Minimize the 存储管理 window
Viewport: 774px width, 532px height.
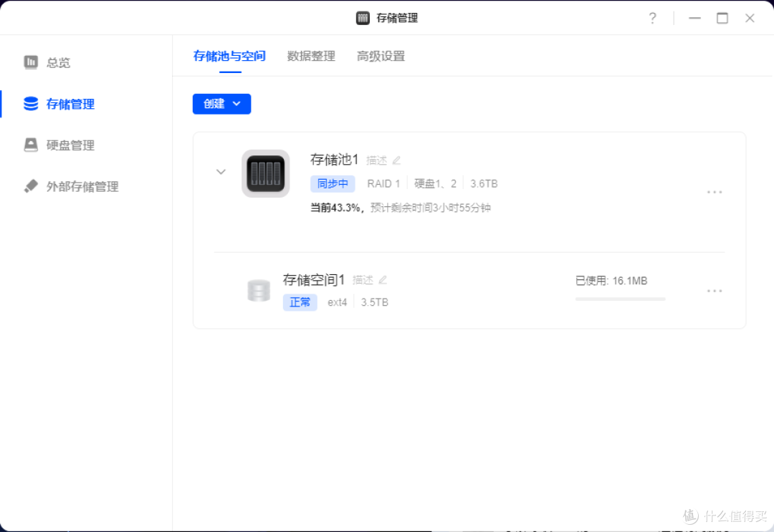point(694,18)
